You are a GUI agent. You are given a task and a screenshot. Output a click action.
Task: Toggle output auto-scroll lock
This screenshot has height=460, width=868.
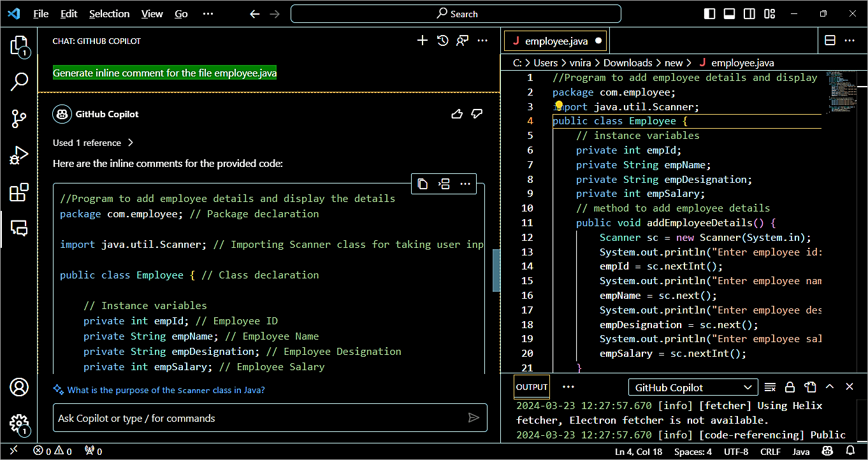click(790, 387)
